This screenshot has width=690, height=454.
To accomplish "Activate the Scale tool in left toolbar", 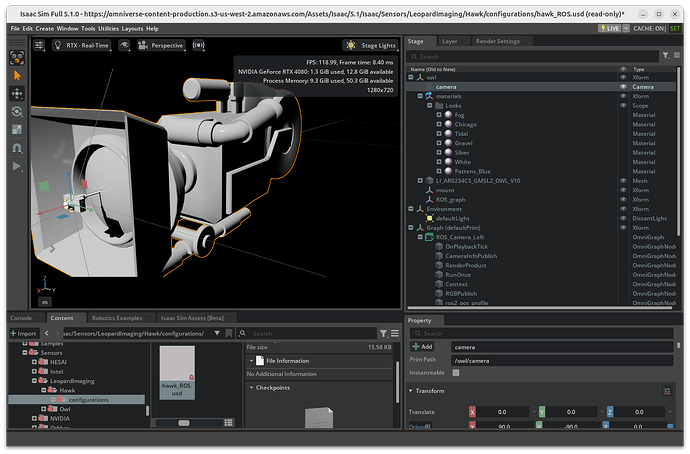I will [x=17, y=129].
